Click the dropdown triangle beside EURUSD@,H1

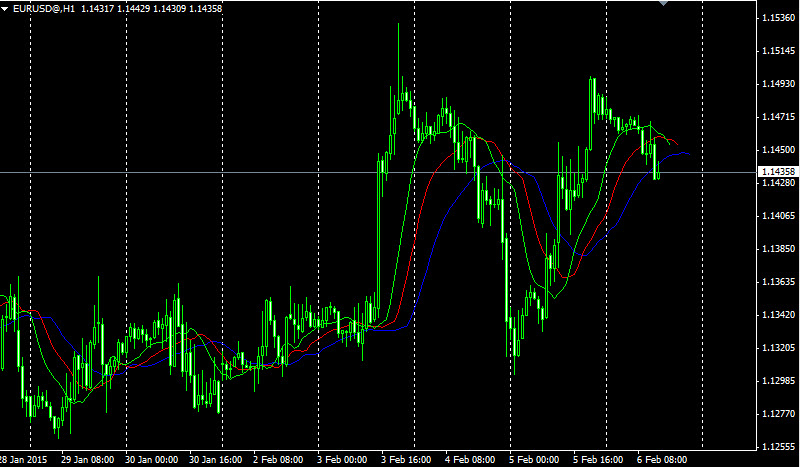point(5,9)
